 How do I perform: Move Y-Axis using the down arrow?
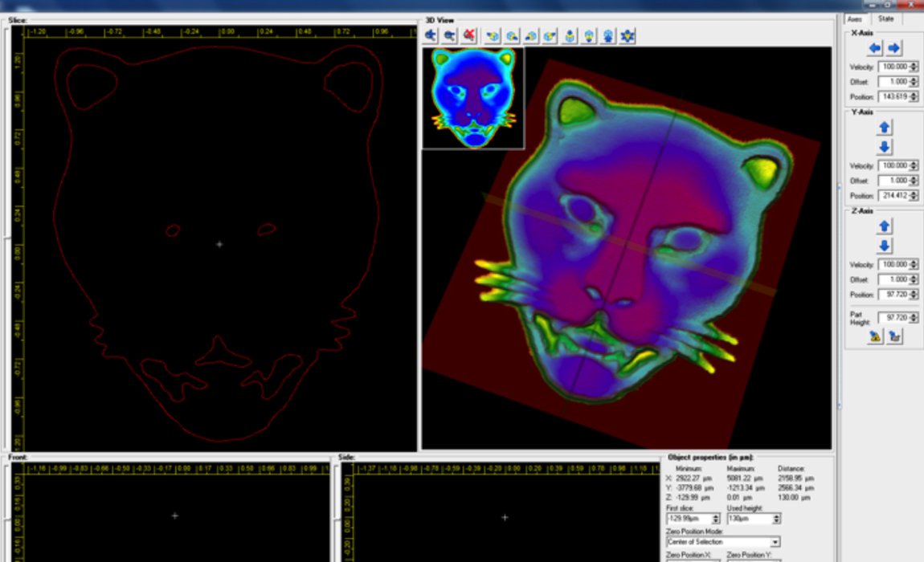[885, 147]
